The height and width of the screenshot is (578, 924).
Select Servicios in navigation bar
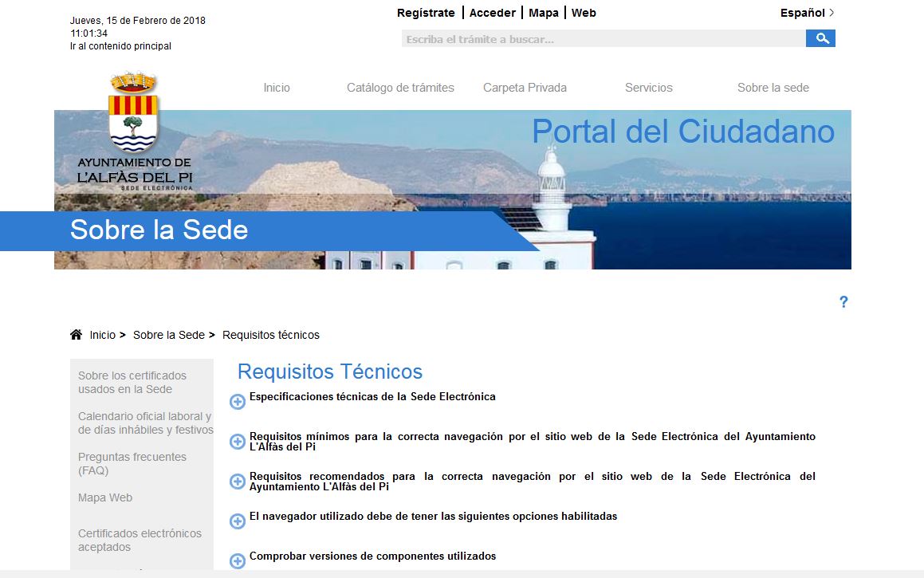(648, 88)
